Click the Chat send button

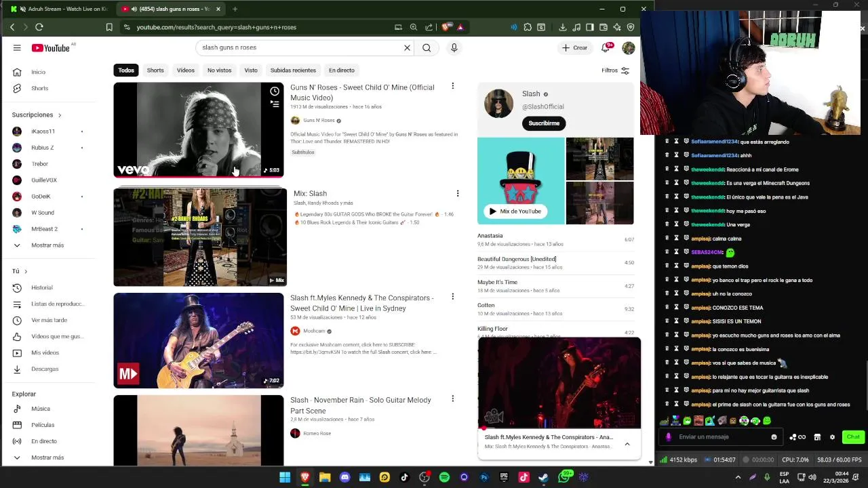point(852,437)
